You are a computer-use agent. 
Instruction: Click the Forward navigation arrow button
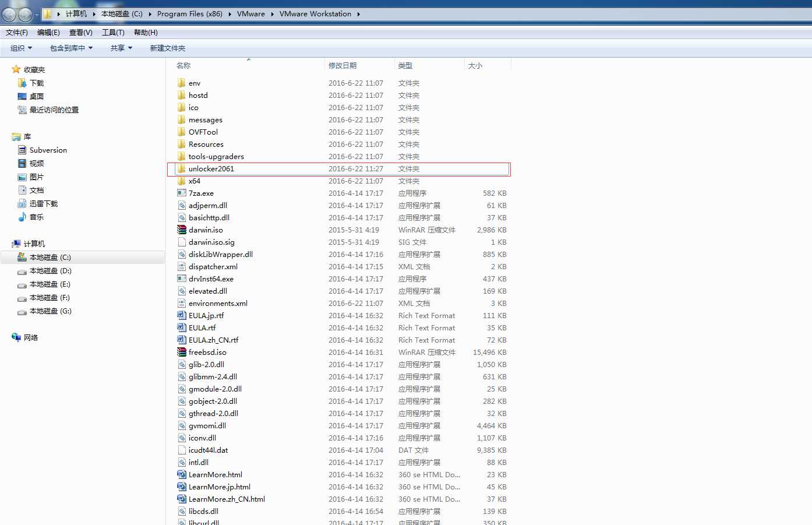(25, 14)
